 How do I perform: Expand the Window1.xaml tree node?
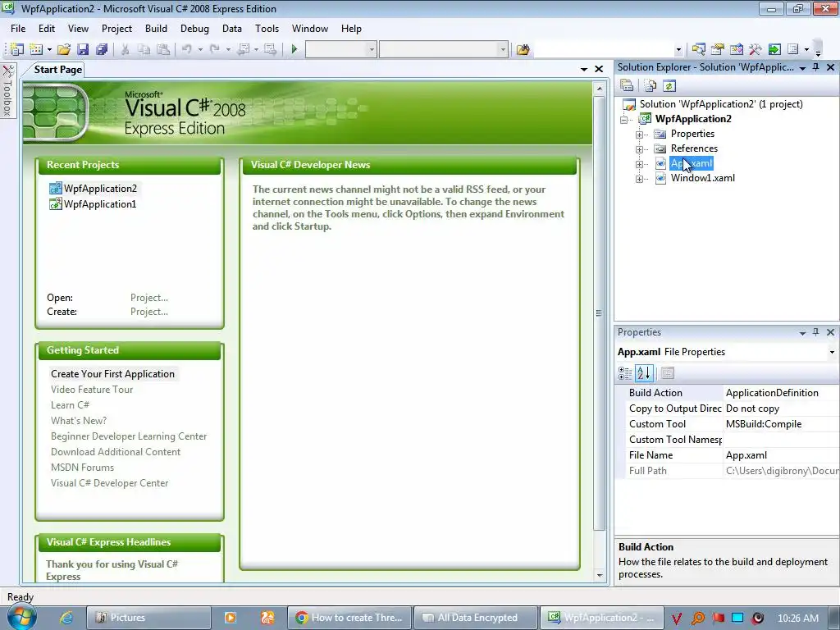[x=639, y=179]
